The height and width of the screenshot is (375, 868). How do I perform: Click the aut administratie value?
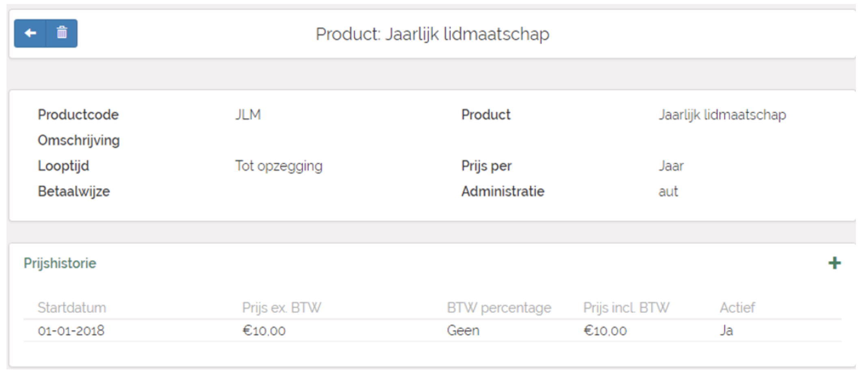[668, 192]
